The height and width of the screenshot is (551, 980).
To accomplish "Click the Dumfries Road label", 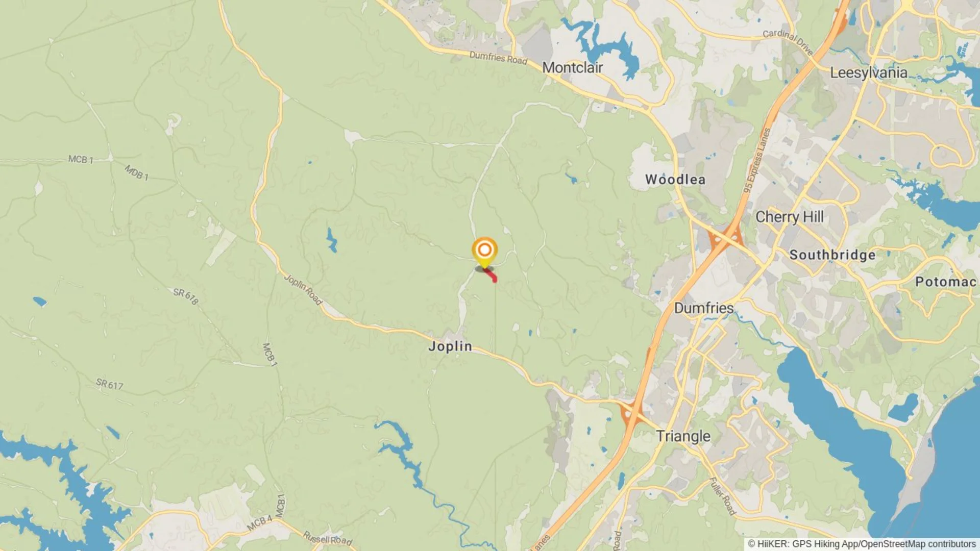I will tap(498, 58).
